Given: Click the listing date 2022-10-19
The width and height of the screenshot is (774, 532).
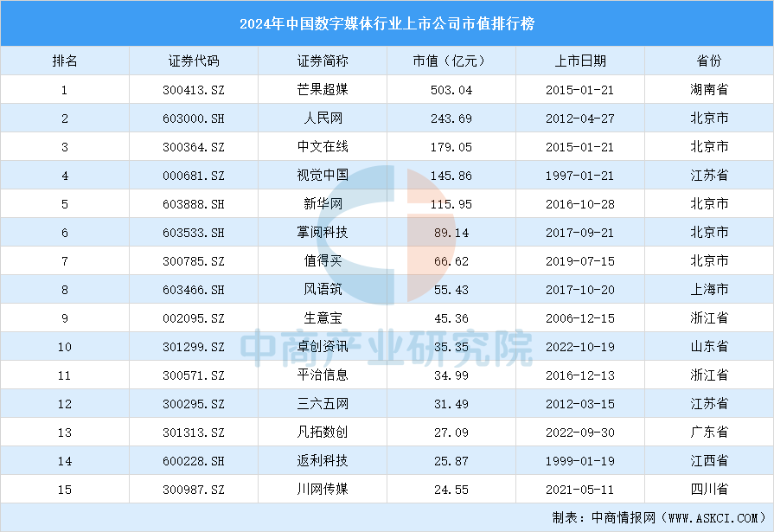Looking at the screenshot, I should coord(580,347).
